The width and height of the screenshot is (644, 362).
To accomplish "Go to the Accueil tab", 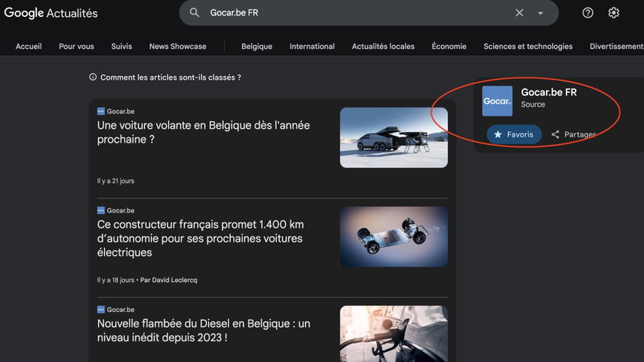I will click(x=28, y=47).
